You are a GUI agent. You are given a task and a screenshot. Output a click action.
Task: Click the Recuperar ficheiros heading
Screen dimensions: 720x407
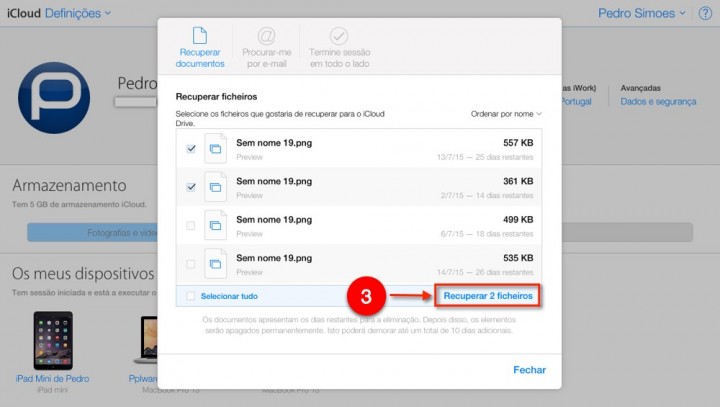216,97
